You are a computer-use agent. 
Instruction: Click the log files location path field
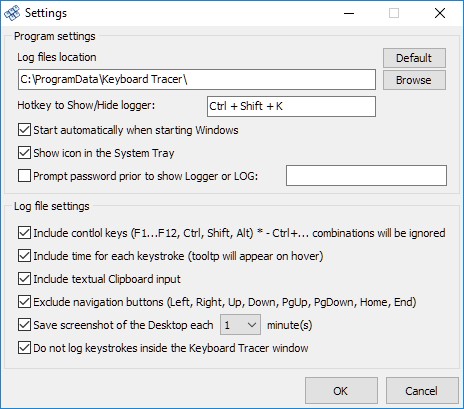coord(197,80)
